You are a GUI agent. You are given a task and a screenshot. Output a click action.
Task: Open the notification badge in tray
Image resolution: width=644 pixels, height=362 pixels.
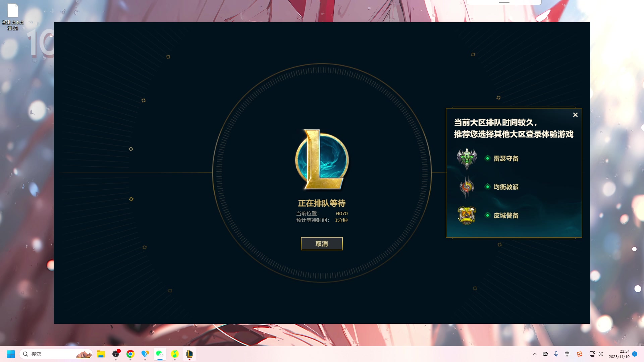coord(635,354)
